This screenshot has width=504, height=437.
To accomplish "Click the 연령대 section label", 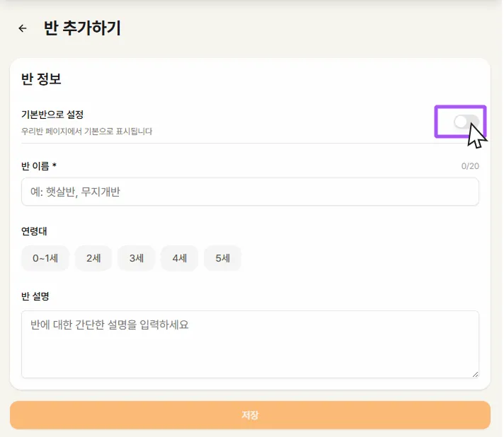I will click(34, 231).
